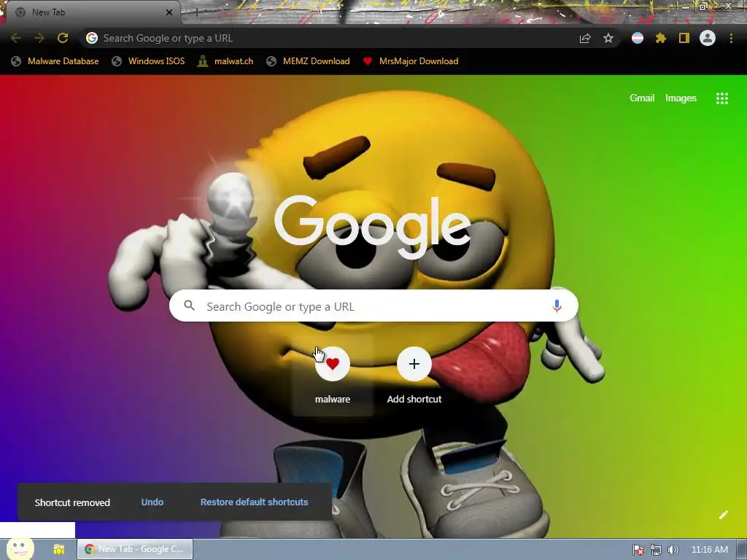Screen dimensions: 747x560
Task: Undo shortcut removal
Action: 152,502
